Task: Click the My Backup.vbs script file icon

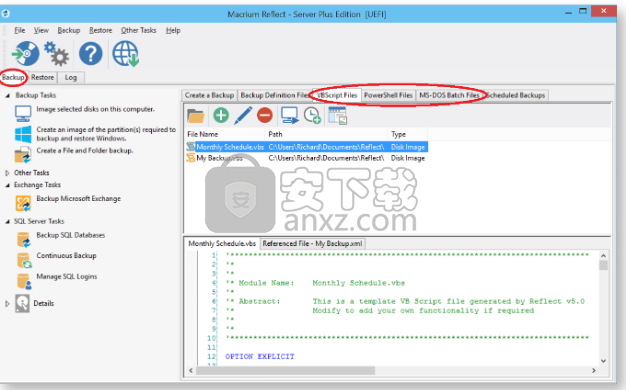Action: (x=191, y=158)
